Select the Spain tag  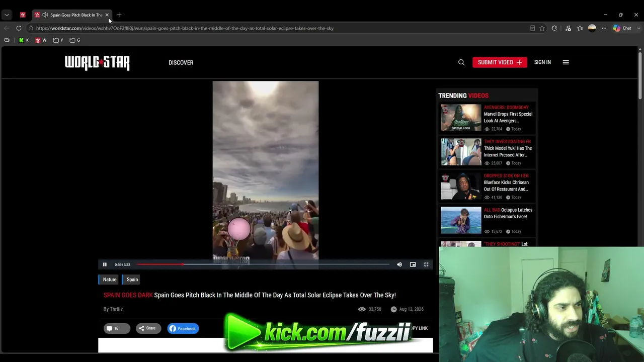click(x=132, y=280)
